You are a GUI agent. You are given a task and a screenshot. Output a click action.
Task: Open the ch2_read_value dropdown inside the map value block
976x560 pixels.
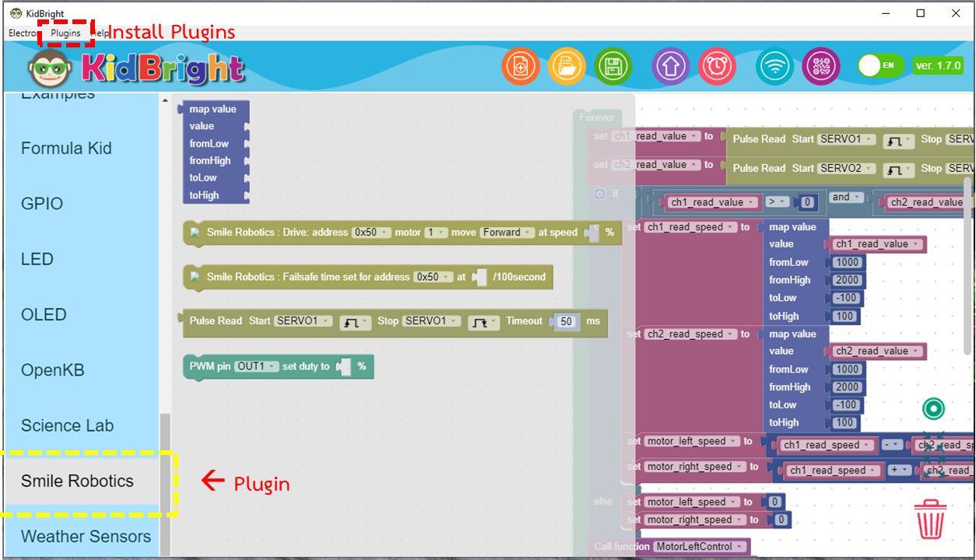point(876,352)
